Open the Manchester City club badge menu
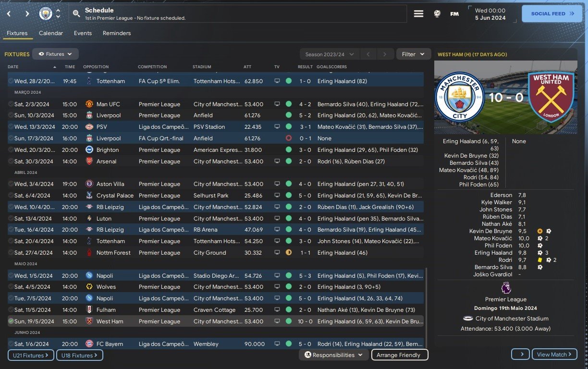Image resolution: width=588 pixels, height=369 pixels. click(x=46, y=13)
